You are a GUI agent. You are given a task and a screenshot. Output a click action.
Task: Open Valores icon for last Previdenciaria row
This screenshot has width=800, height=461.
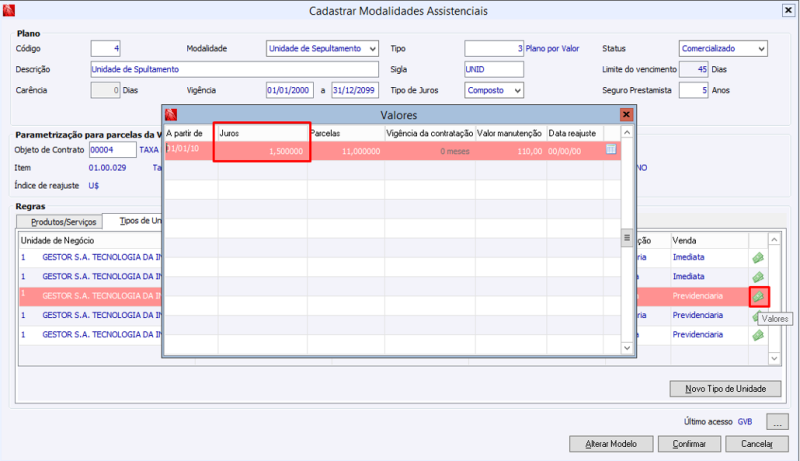[x=758, y=335]
